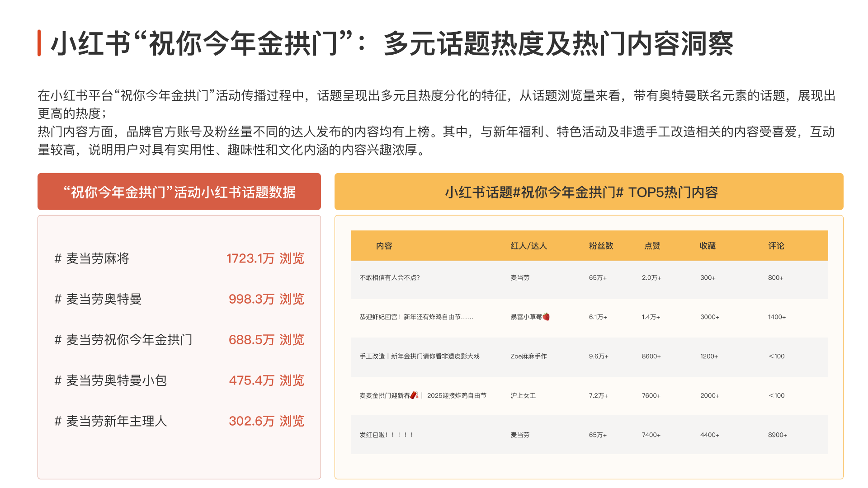Click the orange header TOP5热门内容
The height and width of the screenshot is (488, 868).
tap(589, 192)
